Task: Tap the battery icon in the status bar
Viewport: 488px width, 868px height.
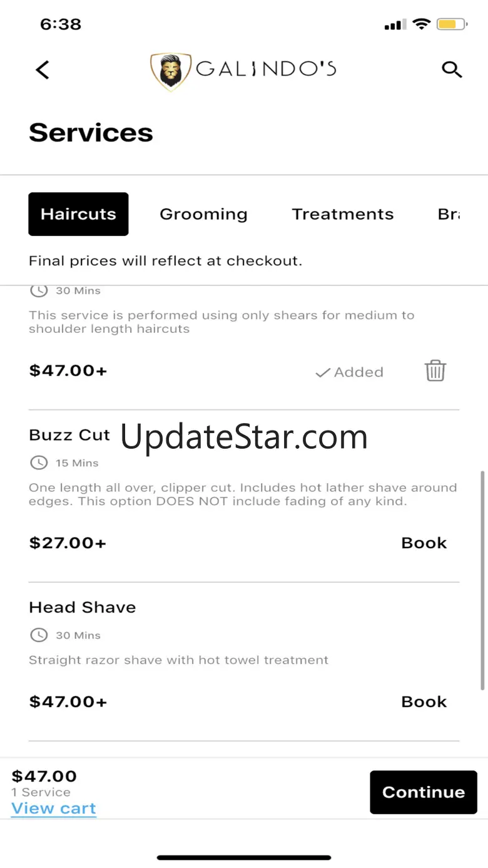Action: 452,24
